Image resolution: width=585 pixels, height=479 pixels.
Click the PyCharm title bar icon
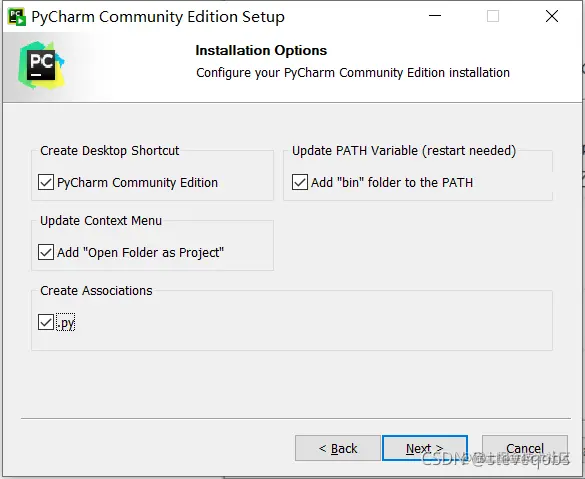17,17
